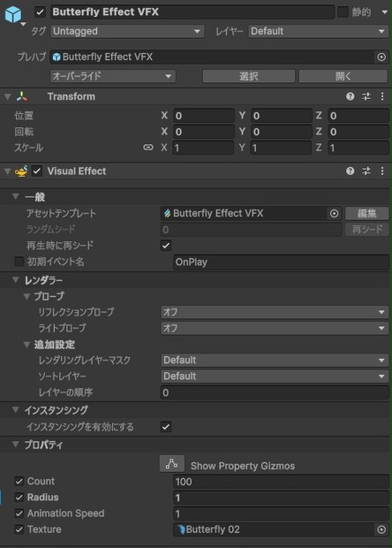Collapse the レンダラー section

[x=16, y=280]
